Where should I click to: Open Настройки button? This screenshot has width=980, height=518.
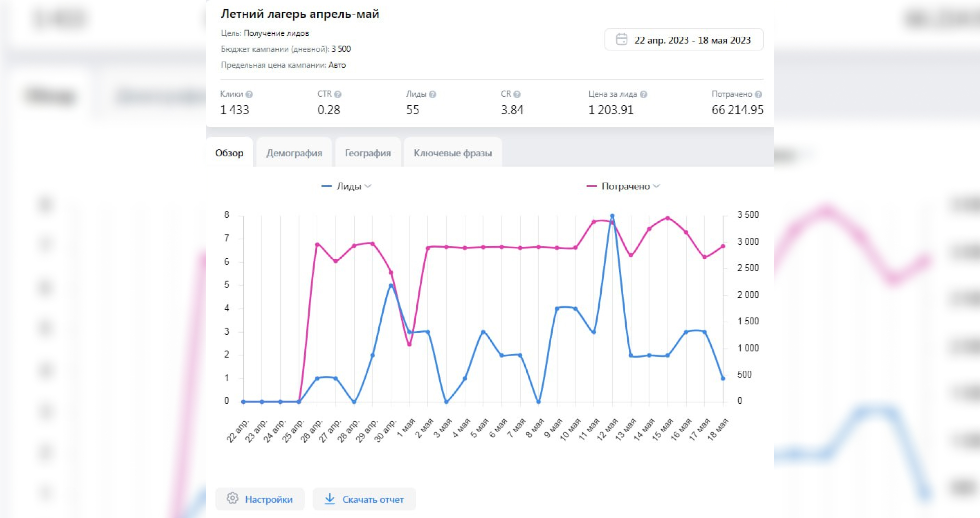pyautogui.click(x=260, y=499)
